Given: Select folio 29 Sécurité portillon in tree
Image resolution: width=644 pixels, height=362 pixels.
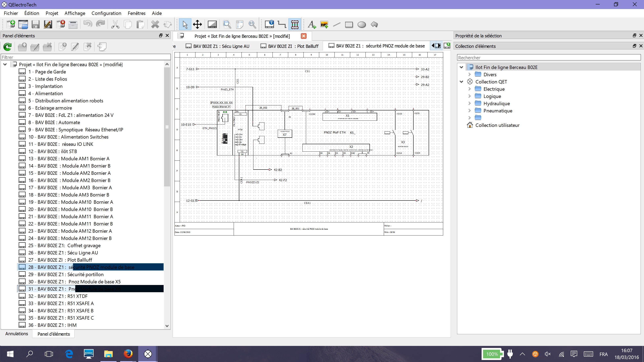Looking at the screenshot, I should tap(66, 274).
